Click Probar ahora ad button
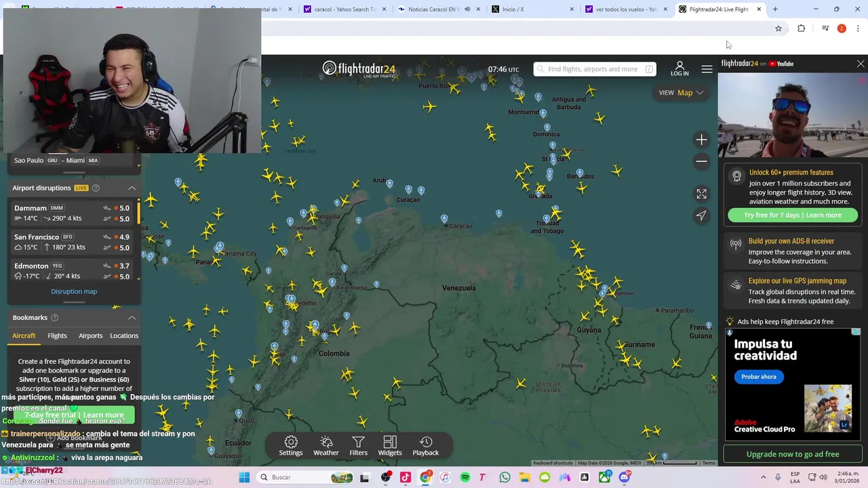Viewport: 868px width, 488px height. click(x=759, y=377)
